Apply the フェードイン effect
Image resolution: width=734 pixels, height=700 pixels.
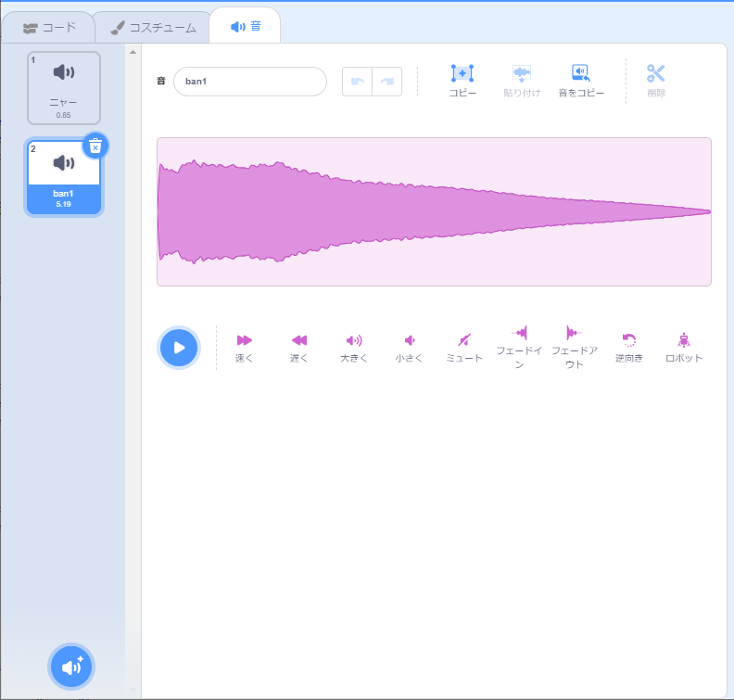coord(519,348)
